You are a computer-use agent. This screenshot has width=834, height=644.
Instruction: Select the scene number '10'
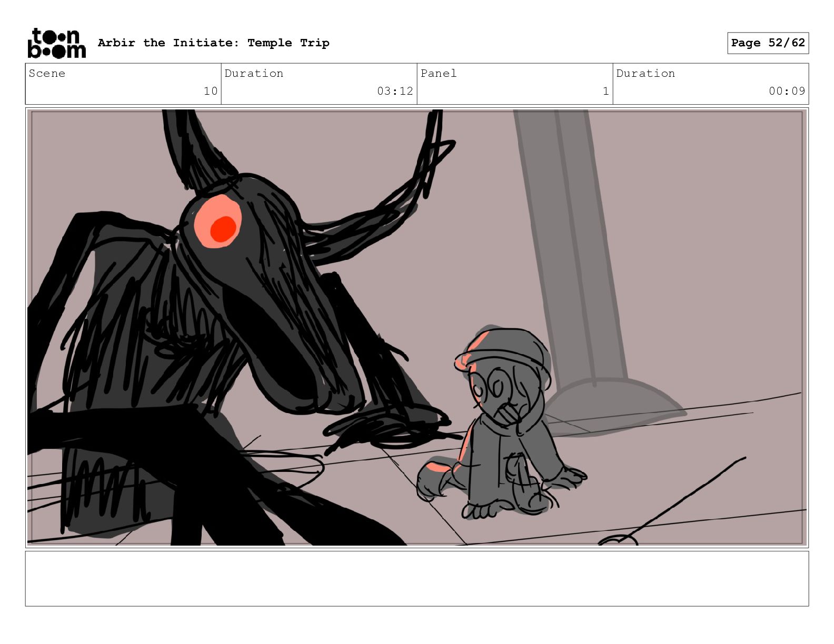[211, 91]
